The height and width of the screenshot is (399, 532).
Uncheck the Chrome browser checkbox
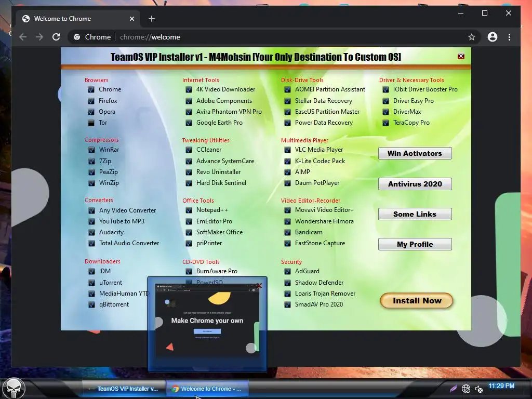click(x=91, y=89)
